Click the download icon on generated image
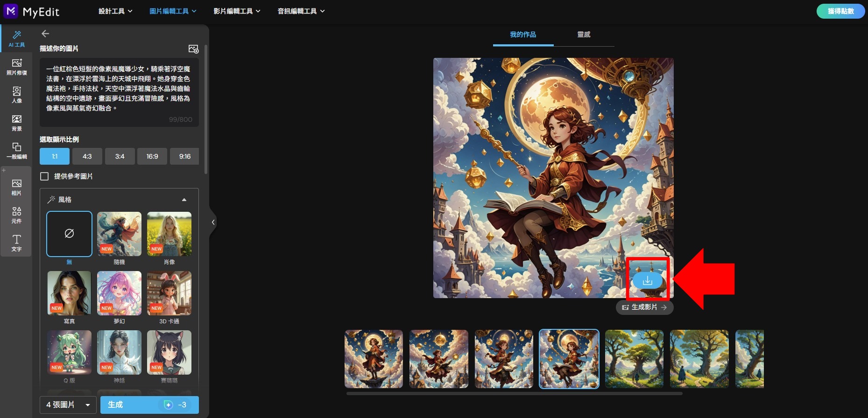868x418 pixels. [x=647, y=281]
